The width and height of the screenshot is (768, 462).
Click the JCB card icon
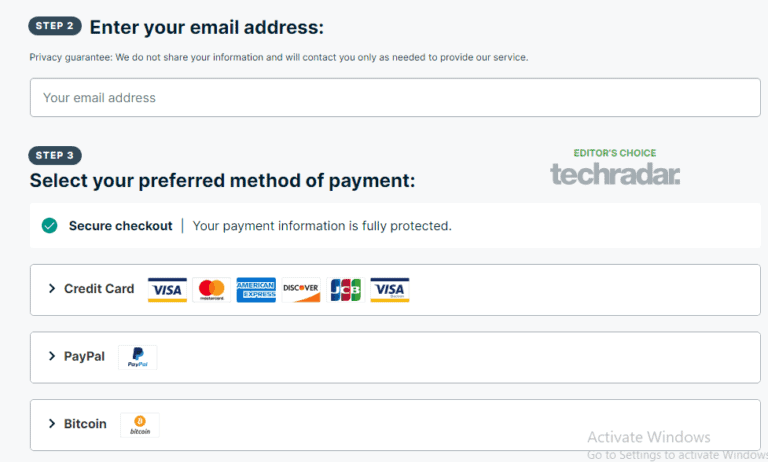pyautogui.click(x=345, y=290)
